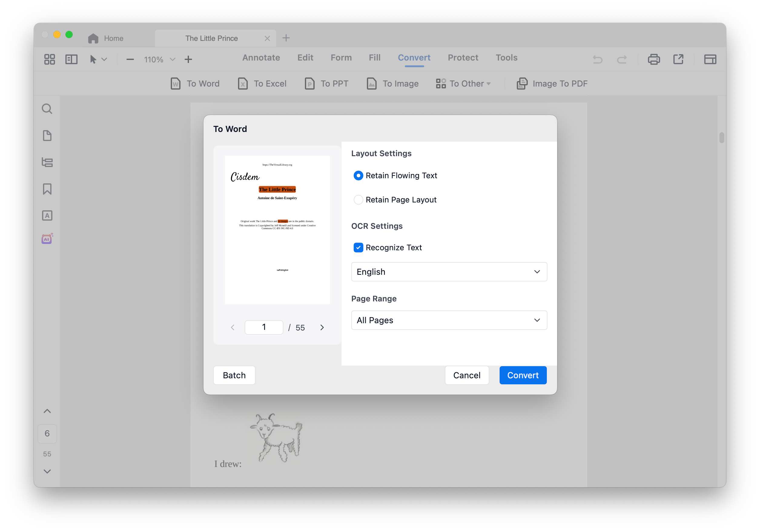Select Retain Flowing Text layout option

[358, 176]
